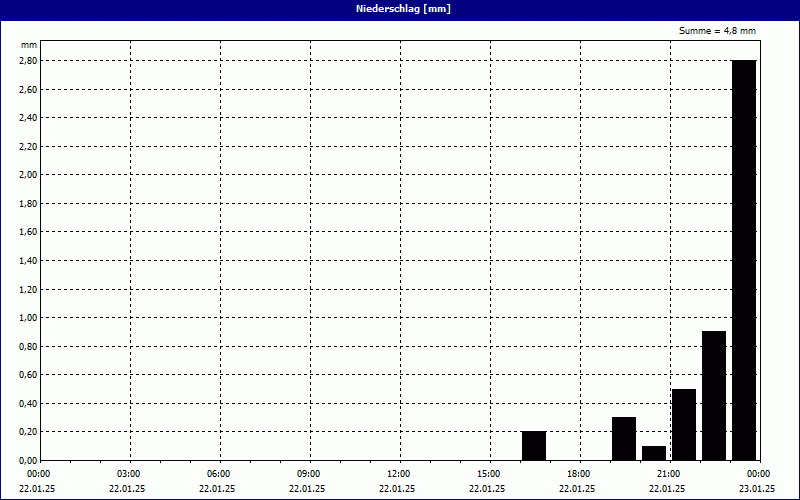
Task: Click the 0,00 y-axis label
Action: (29, 461)
